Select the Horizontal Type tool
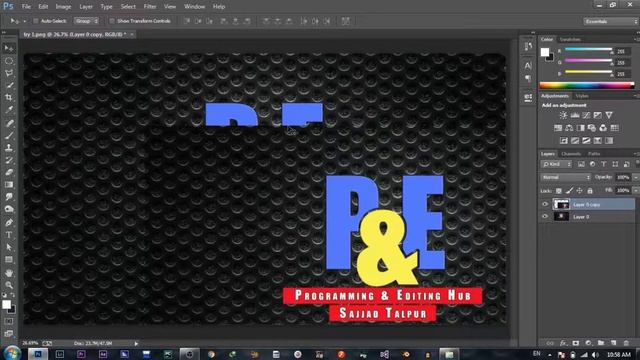 [x=9, y=235]
